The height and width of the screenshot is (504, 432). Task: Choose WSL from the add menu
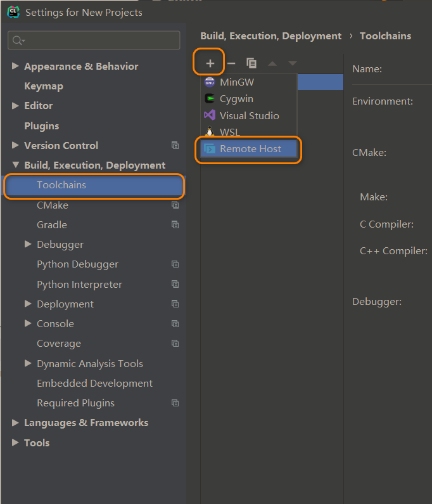coord(249,132)
